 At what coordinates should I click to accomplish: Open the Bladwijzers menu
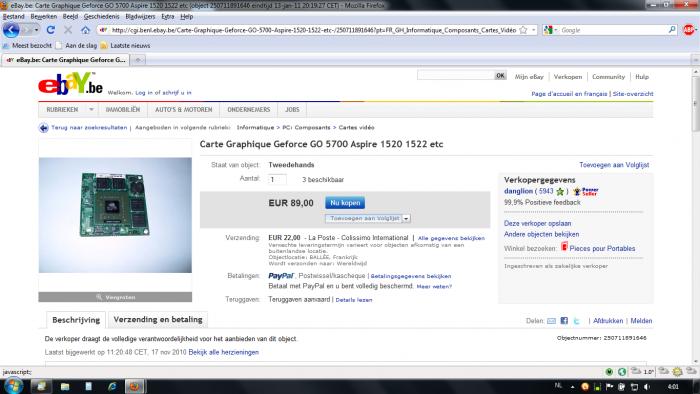point(140,17)
